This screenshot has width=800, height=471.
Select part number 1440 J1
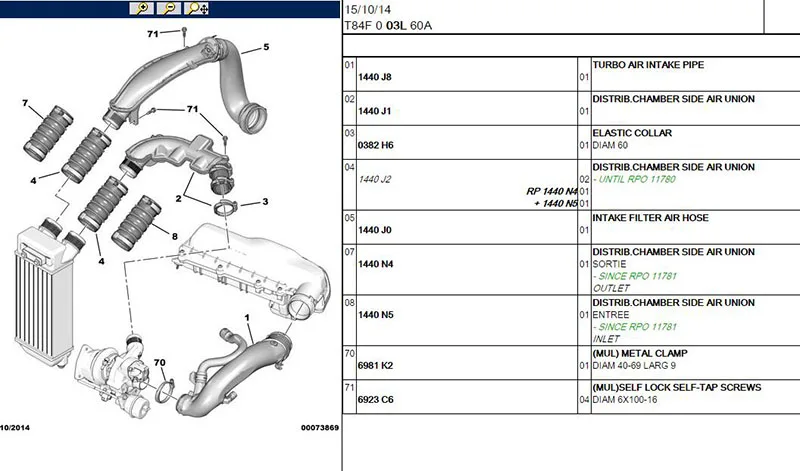click(374, 111)
